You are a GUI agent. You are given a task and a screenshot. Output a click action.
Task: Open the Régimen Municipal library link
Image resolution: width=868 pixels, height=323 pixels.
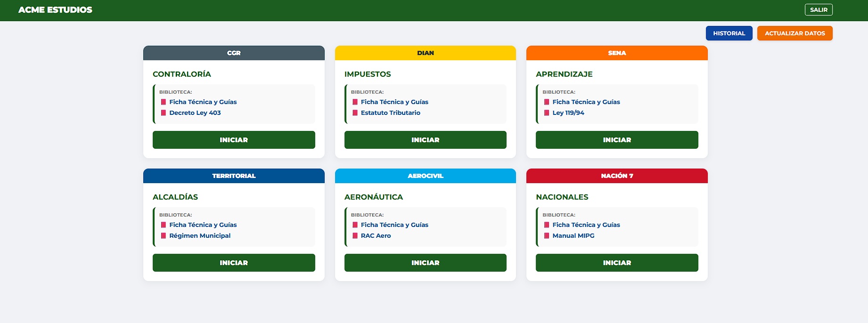(200, 236)
